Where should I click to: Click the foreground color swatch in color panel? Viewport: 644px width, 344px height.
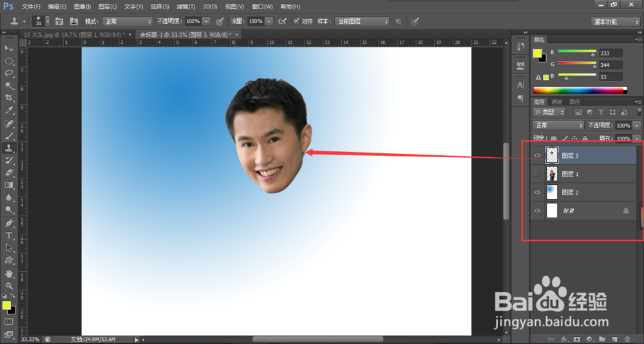coord(537,53)
